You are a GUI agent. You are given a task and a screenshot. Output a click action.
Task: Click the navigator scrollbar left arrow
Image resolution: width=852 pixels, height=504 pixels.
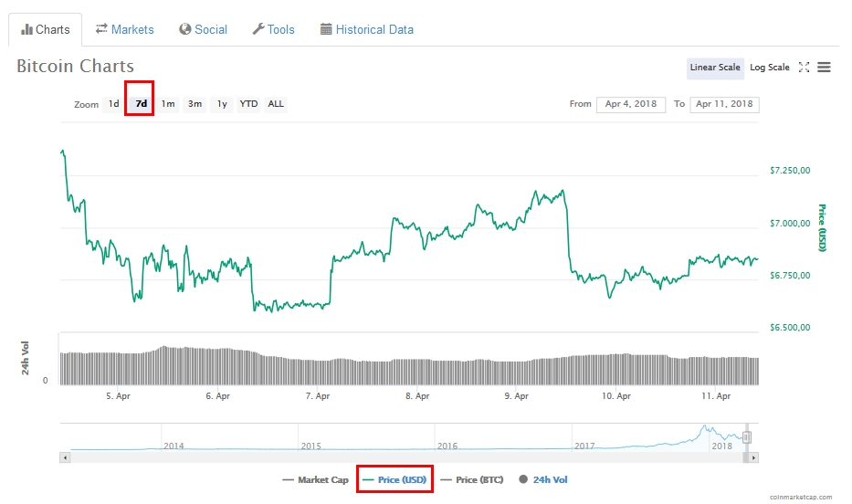[x=65, y=457]
